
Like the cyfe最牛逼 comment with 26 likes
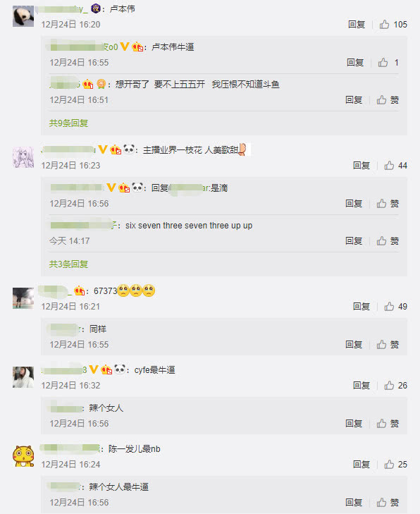pos(389,386)
